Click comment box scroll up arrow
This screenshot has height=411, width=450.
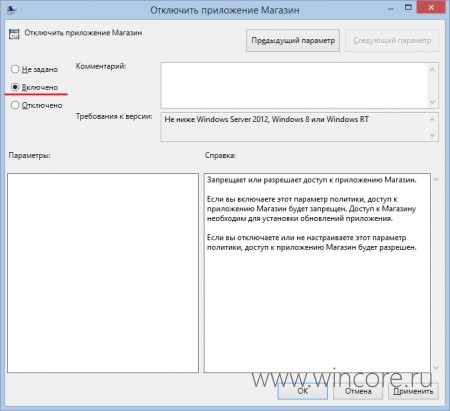point(432,69)
